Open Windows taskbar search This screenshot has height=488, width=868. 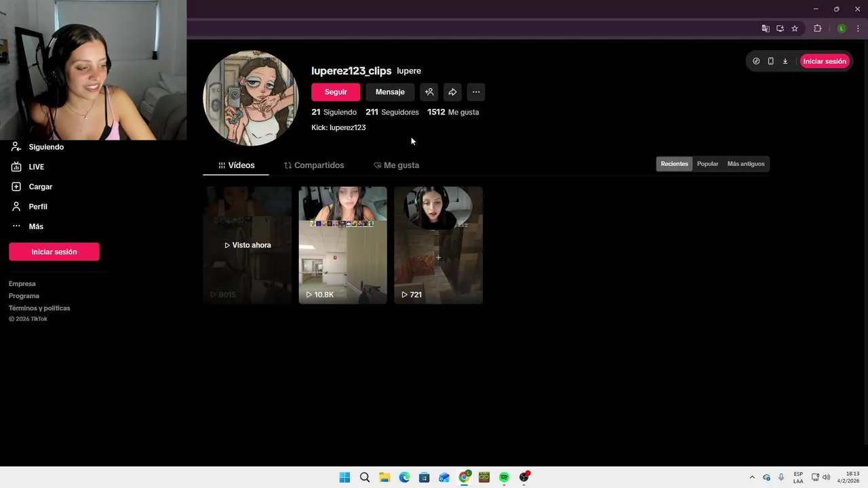(365, 478)
